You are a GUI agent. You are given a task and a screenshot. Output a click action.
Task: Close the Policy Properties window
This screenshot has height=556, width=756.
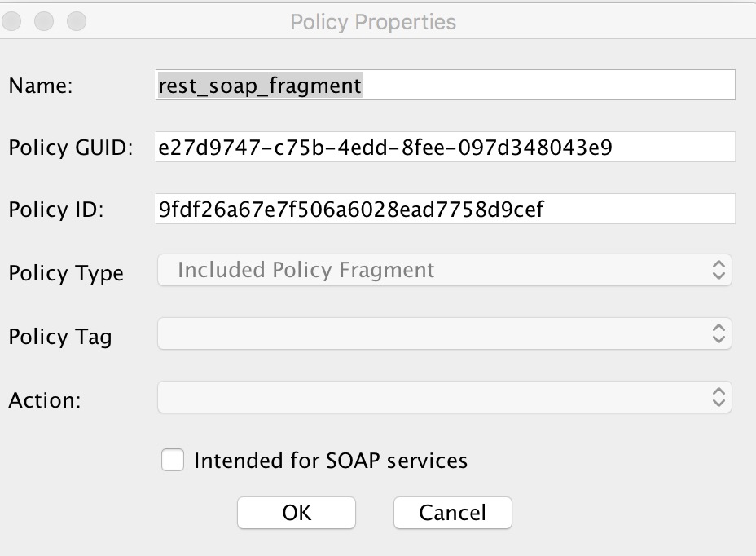point(11,21)
